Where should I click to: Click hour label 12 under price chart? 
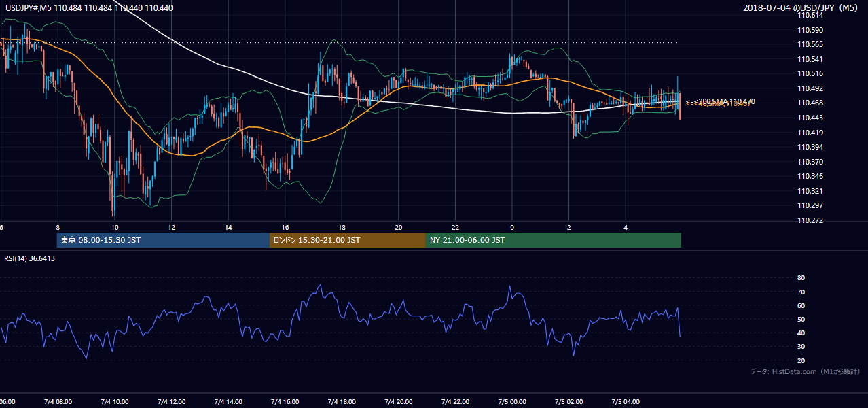coord(171,227)
